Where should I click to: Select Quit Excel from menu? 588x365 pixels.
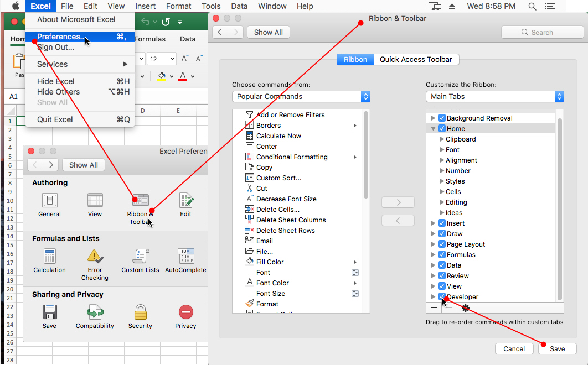pos(55,119)
